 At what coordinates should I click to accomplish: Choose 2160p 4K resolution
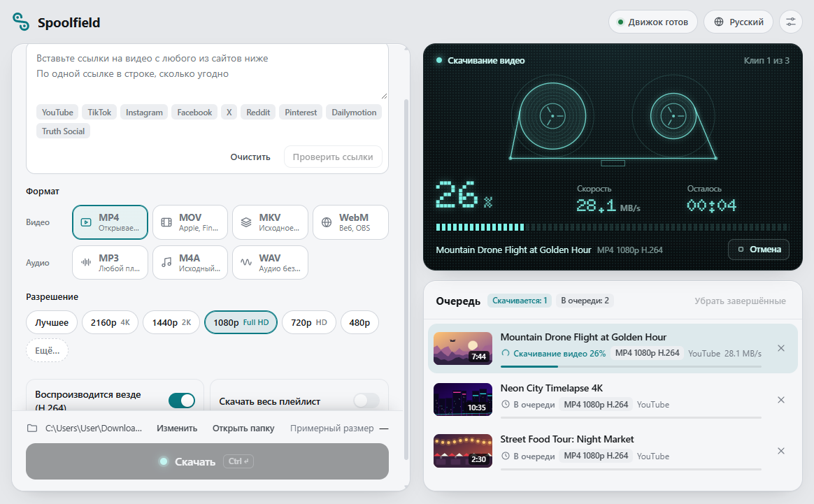coord(110,322)
